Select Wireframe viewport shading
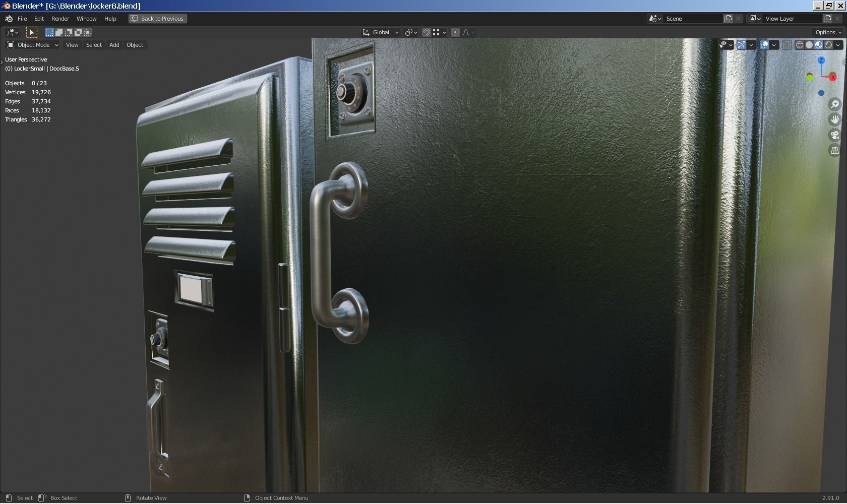Viewport: 847px width, 504px height. click(x=799, y=44)
